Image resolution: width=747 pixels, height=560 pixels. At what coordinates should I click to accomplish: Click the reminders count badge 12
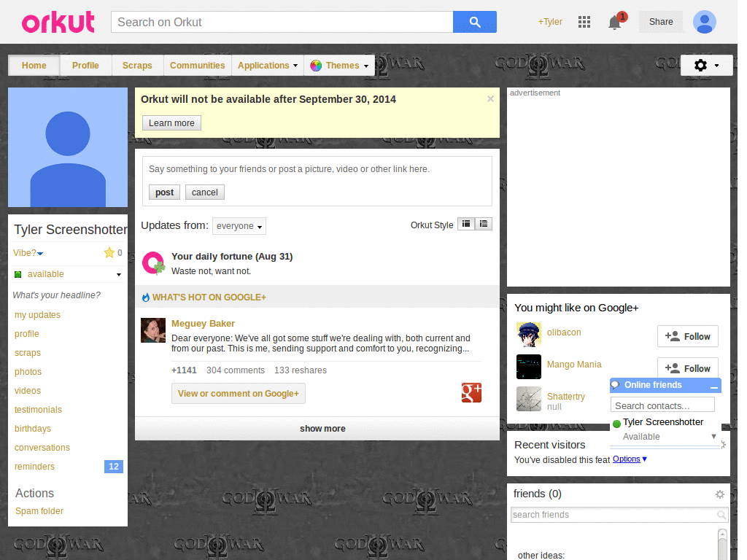(x=113, y=467)
